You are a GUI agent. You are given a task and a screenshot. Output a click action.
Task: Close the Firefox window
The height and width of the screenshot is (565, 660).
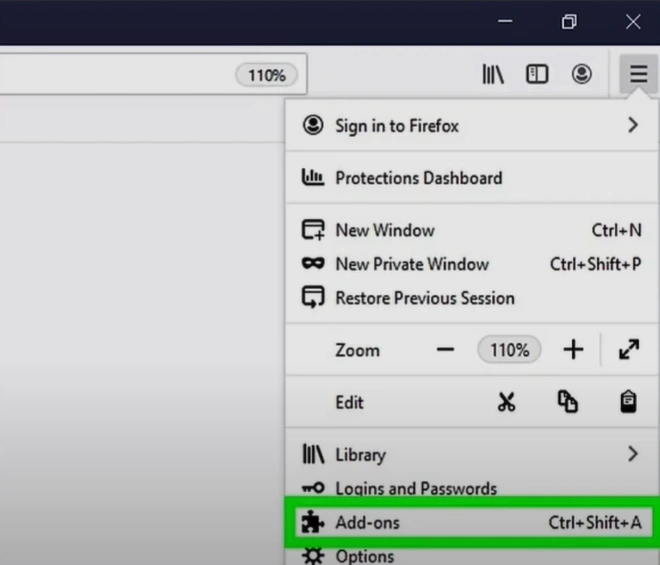point(633,21)
